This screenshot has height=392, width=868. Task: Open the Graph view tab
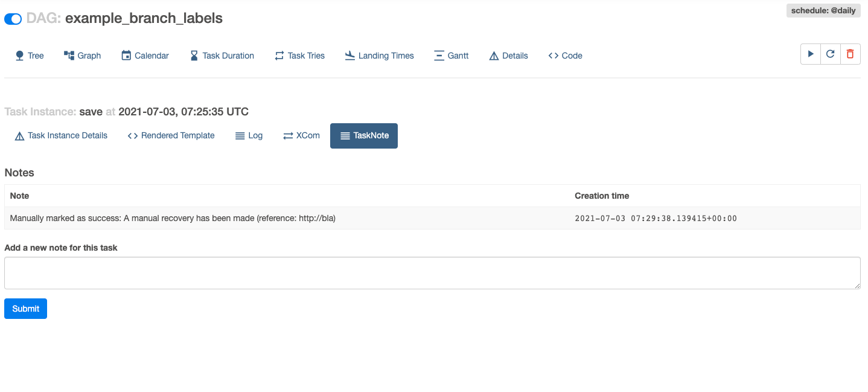pos(82,56)
